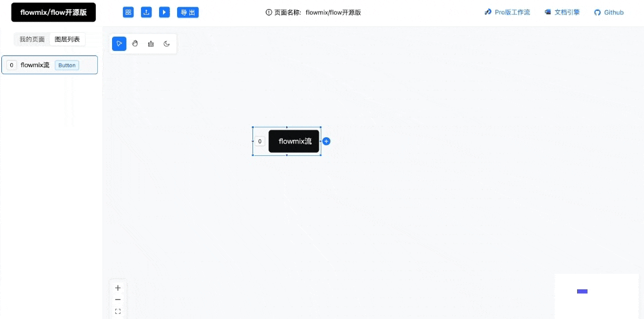Viewport: 644px width, 319px height.
Task: Open the component grid icon in top toolbar
Action: tap(128, 12)
